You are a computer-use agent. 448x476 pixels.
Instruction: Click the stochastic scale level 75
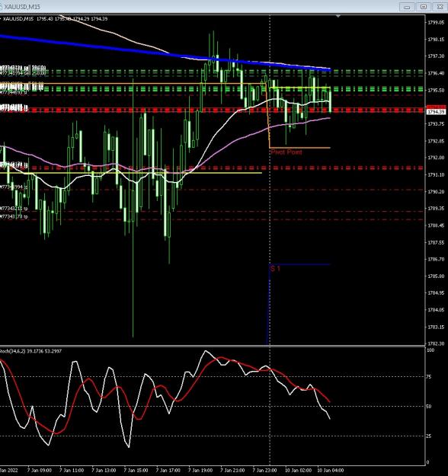tap(429, 377)
